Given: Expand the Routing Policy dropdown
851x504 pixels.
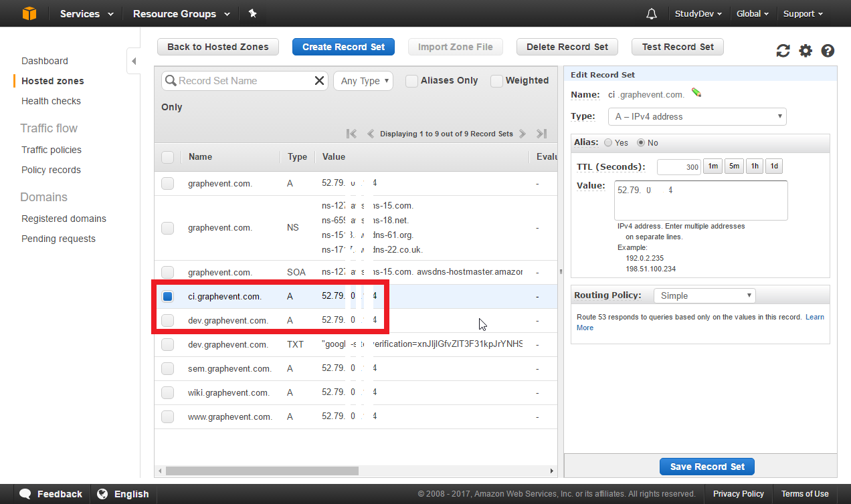Looking at the screenshot, I should pyautogui.click(x=704, y=295).
